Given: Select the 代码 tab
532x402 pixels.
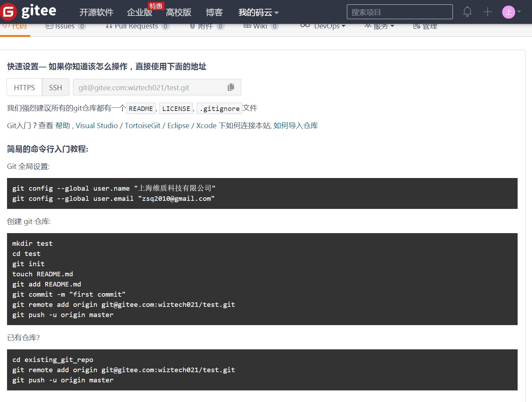Looking at the screenshot, I should pyautogui.click(x=15, y=26).
